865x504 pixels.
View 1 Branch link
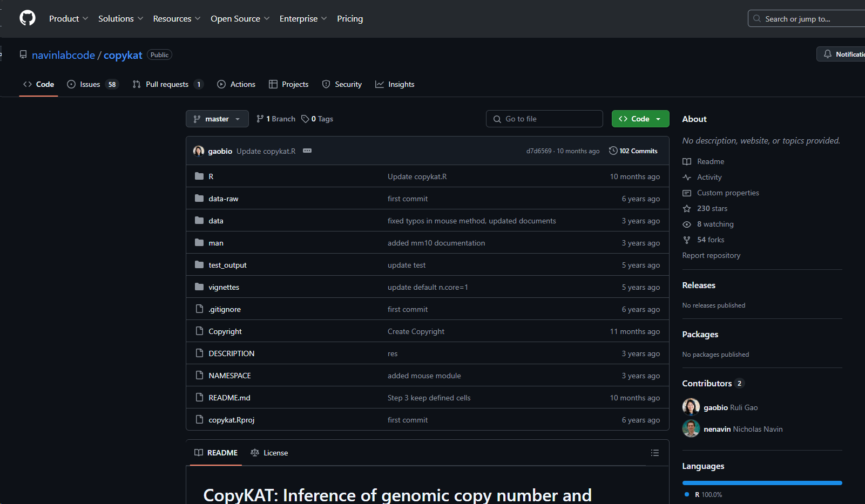click(276, 119)
